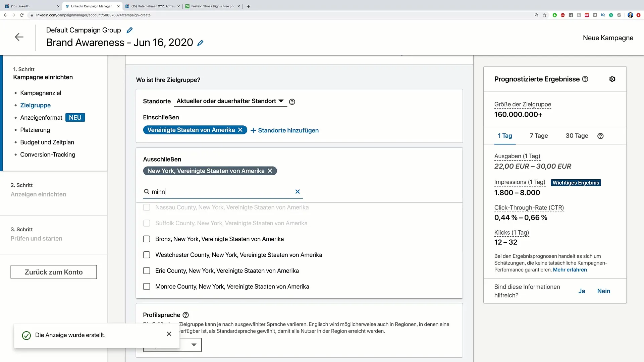This screenshot has height=362, width=644.
Task: Click Zurück zum Konto button
Action: click(54, 272)
